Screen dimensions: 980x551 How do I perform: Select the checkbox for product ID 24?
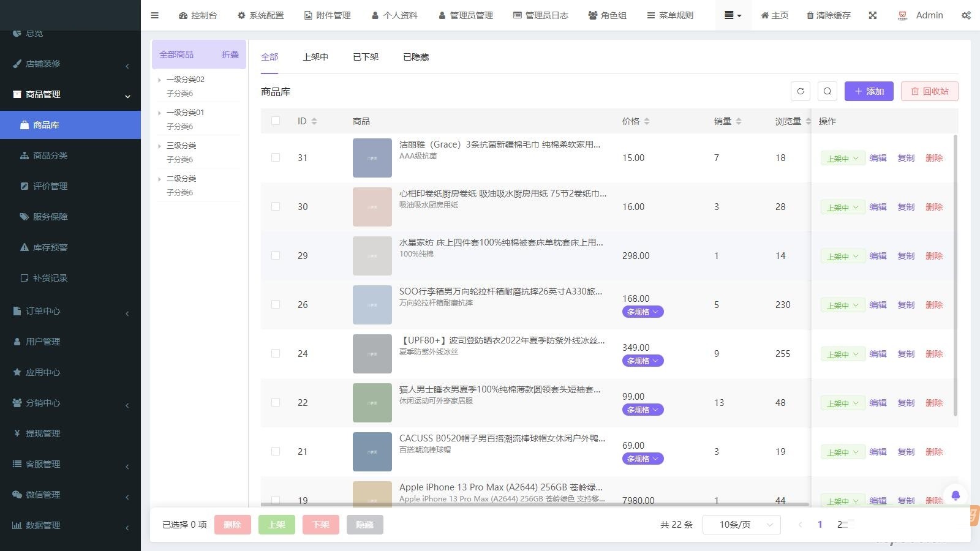(275, 353)
